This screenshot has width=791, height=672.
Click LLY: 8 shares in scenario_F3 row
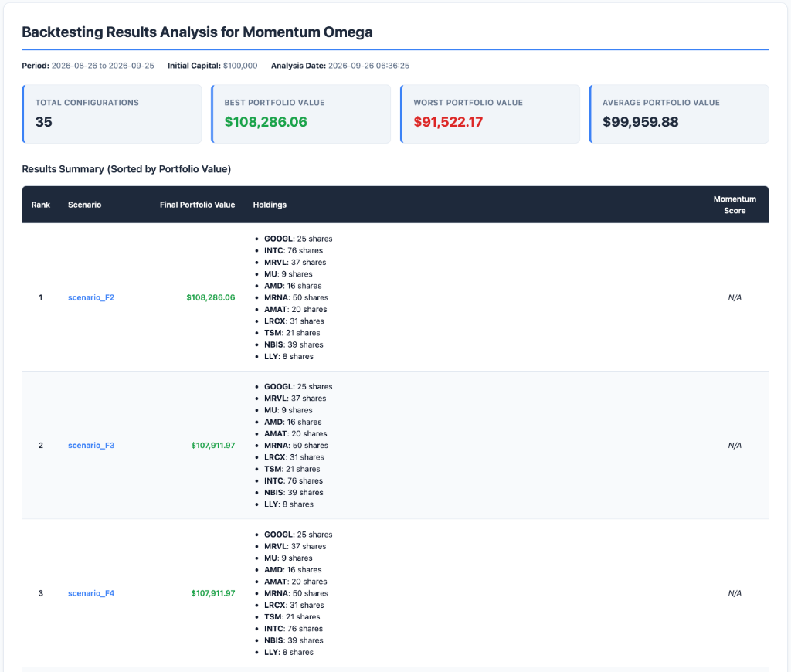tap(289, 504)
